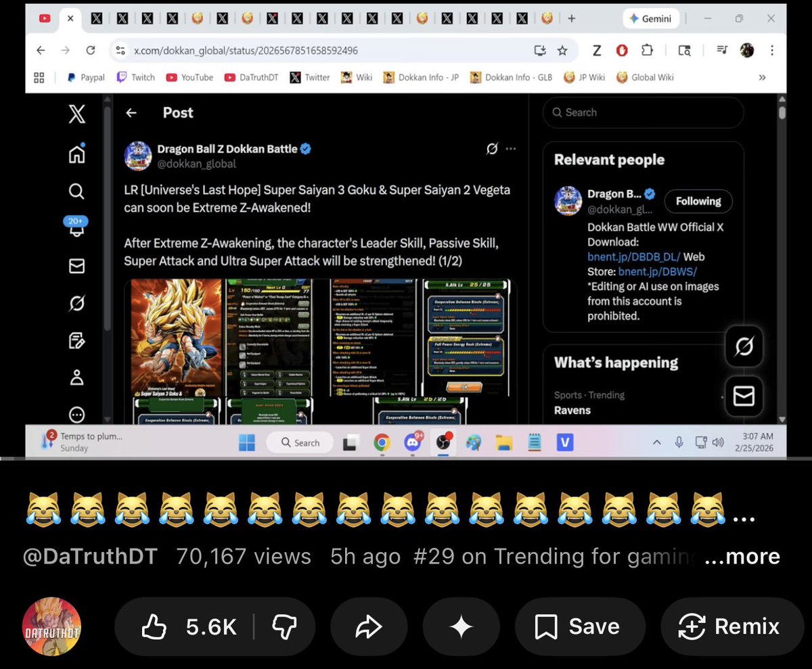This screenshot has width=812, height=669.
Task: Go back using the Post header arrow
Action: click(131, 113)
